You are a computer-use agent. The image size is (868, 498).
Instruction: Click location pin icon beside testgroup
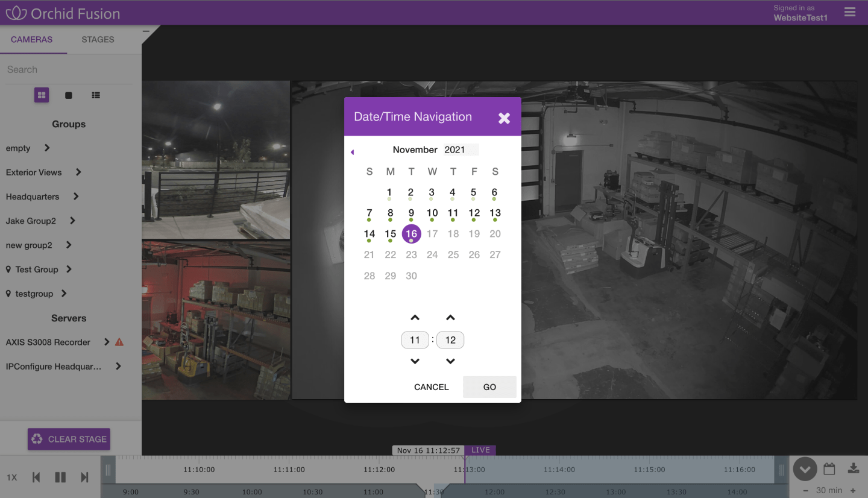point(8,294)
